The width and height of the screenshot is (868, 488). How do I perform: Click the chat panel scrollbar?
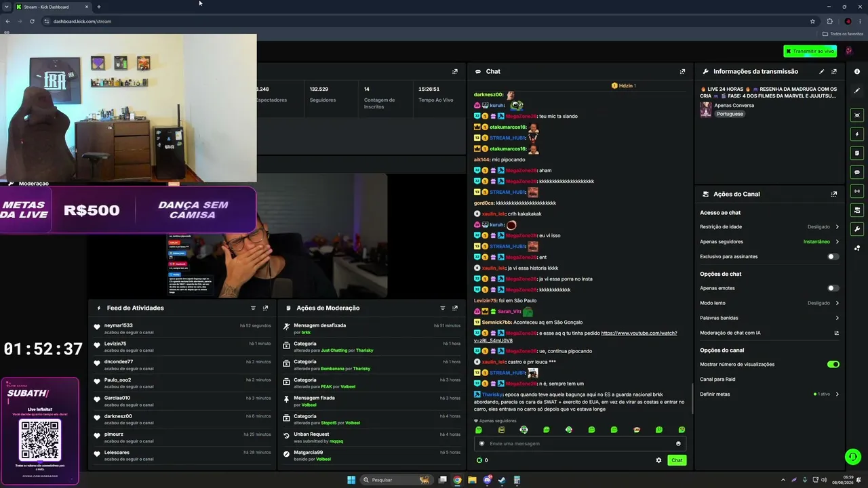point(692,399)
